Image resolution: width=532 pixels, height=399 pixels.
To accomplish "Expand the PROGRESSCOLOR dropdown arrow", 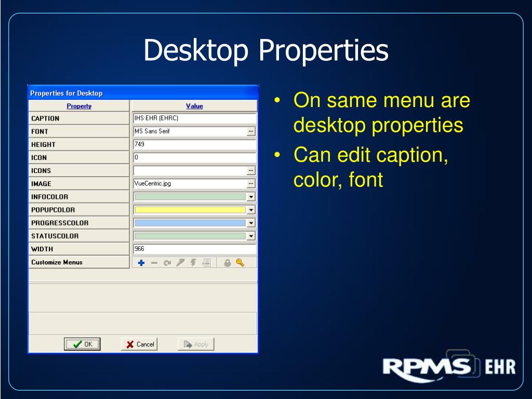I will click(251, 223).
